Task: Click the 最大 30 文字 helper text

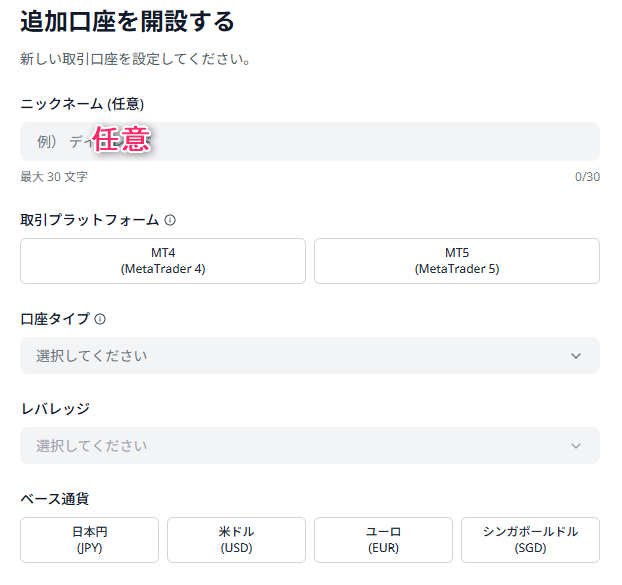Action: click(54, 177)
